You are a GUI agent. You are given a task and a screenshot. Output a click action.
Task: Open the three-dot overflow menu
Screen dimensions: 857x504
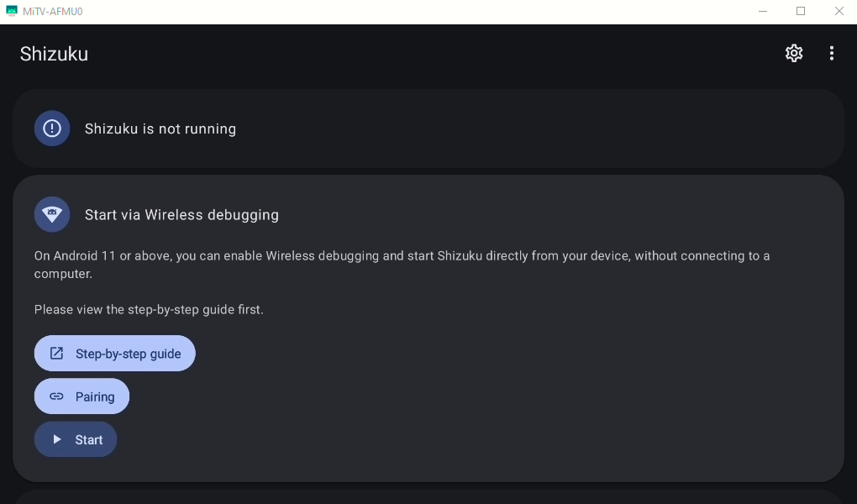pos(831,53)
